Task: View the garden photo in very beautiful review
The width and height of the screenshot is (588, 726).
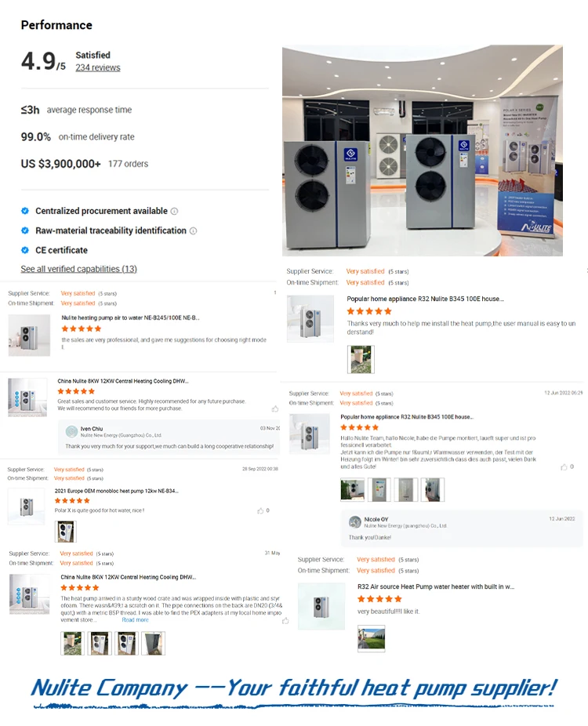Action: point(372,638)
